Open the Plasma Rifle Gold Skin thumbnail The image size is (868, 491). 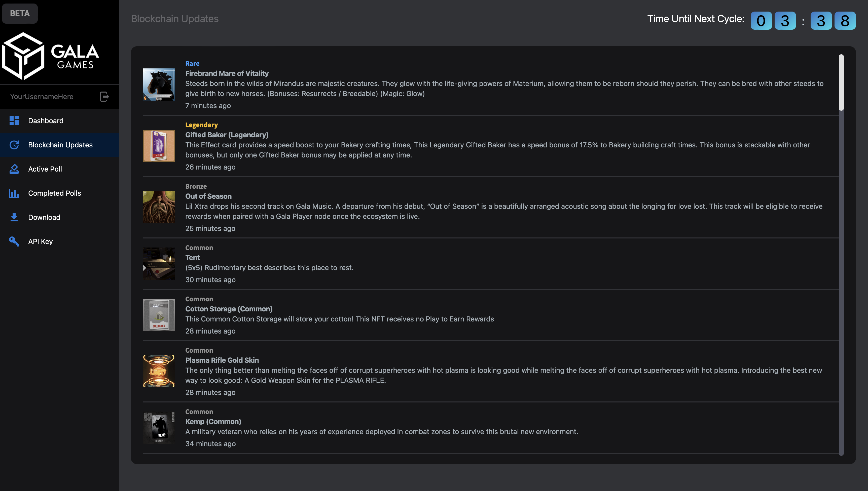click(159, 371)
